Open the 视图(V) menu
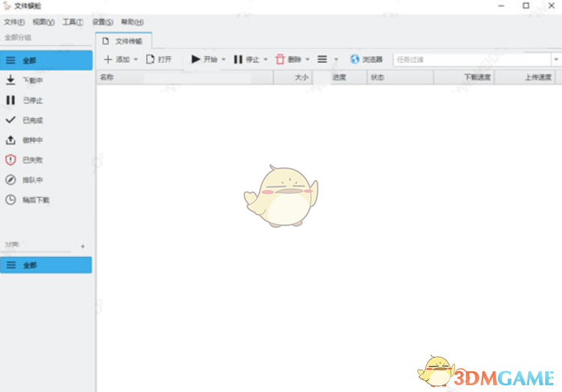The width and height of the screenshot is (562, 392). (43, 22)
